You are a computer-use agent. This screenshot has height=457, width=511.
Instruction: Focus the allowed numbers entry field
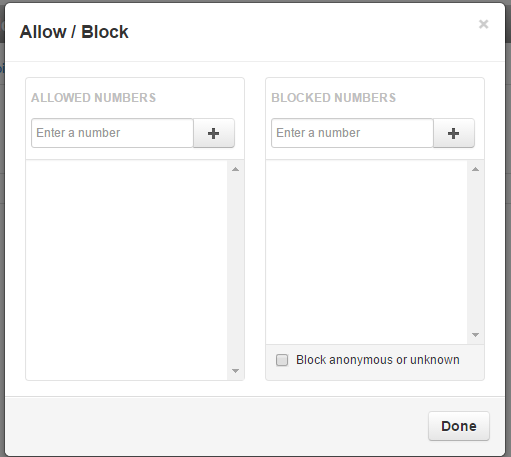click(x=112, y=133)
